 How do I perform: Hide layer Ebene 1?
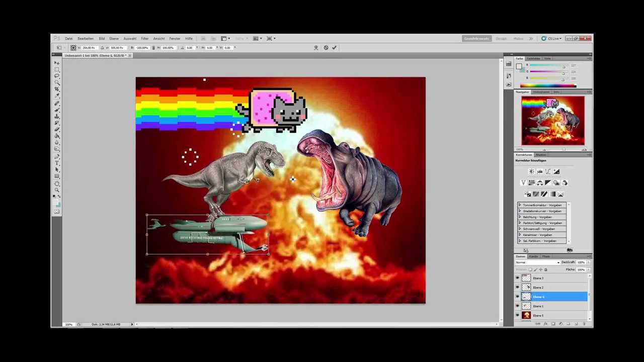point(517,306)
